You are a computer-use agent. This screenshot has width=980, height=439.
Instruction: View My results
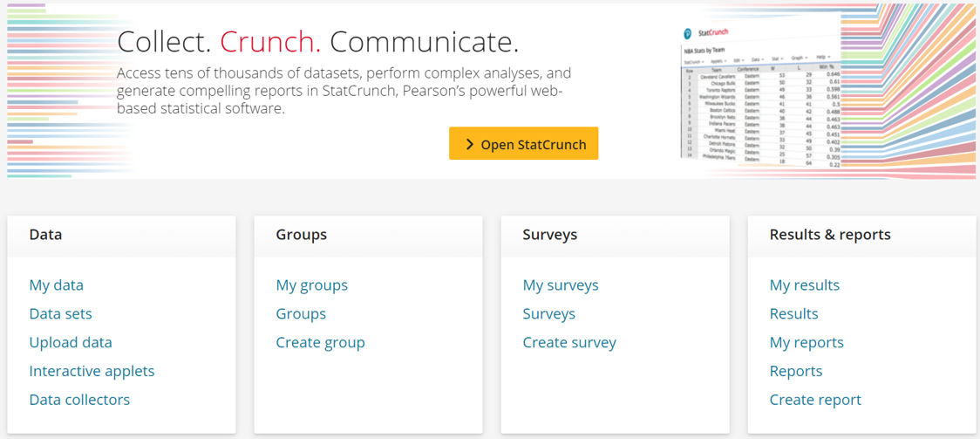pyautogui.click(x=805, y=285)
